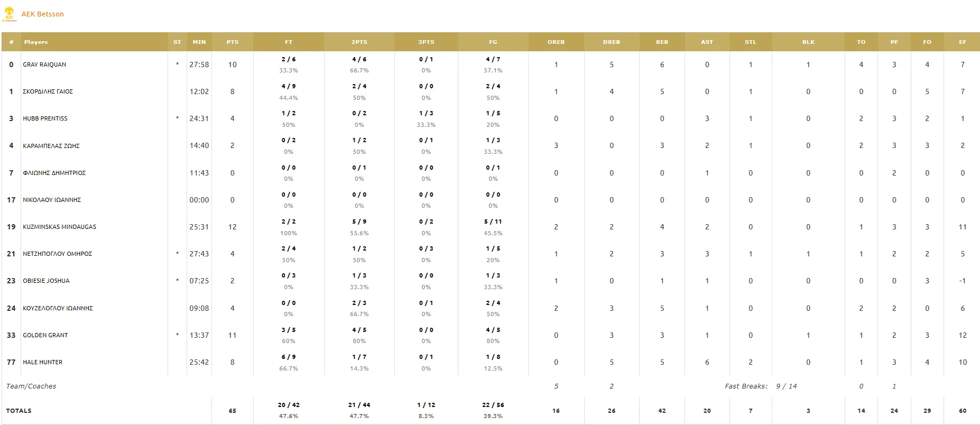980x425 pixels.
Task: Open player GRAY RAIQUAN
Action: (44, 64)
